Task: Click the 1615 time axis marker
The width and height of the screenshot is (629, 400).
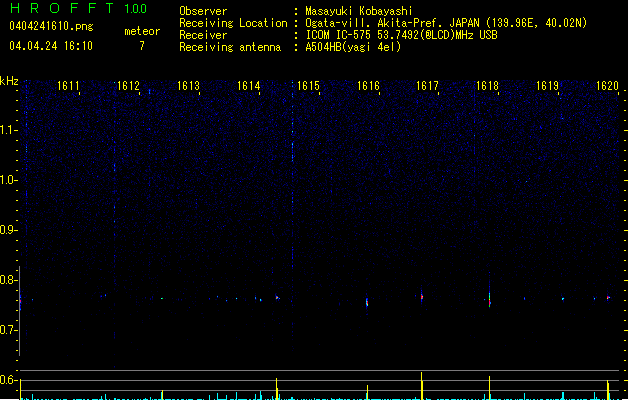Action: pyautogui.click(x=308, y=86)
